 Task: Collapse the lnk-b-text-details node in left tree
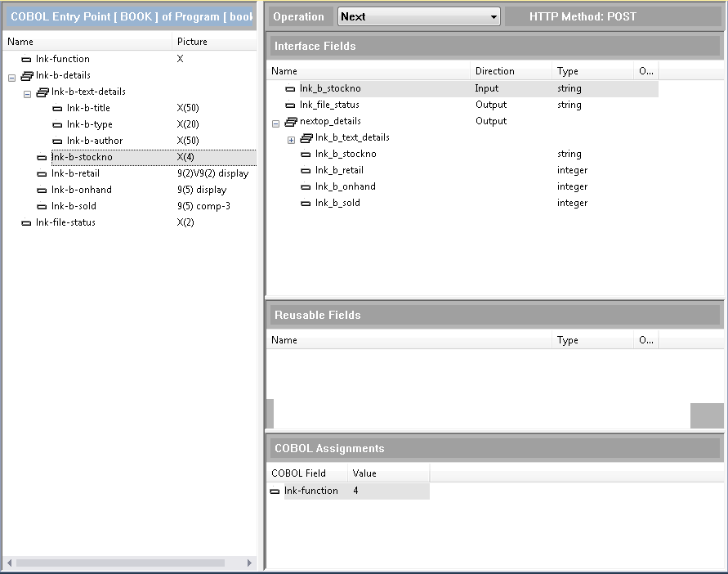tap(27, 92)
